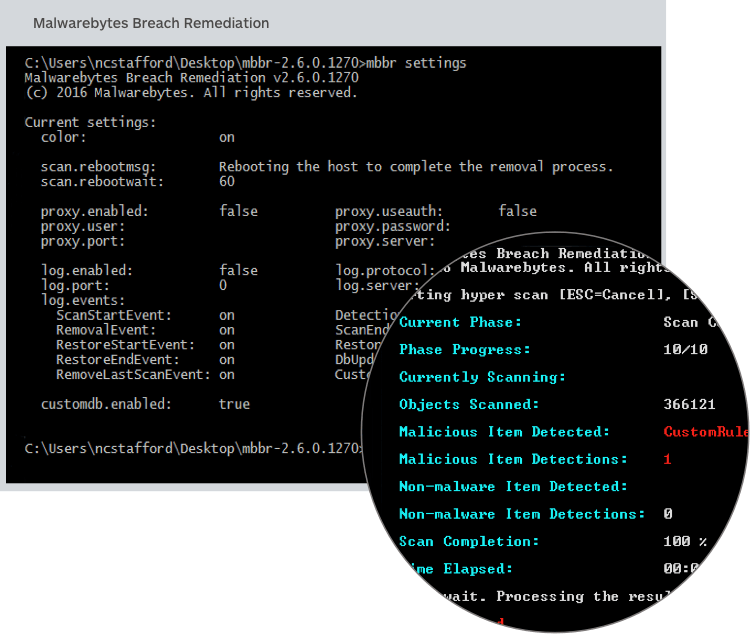Click 'Malicious Item Detected:' label

pos(505,432)
